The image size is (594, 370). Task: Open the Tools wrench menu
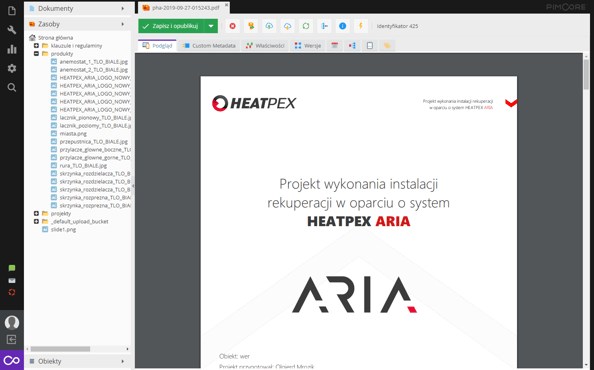(x=12, y=30)
